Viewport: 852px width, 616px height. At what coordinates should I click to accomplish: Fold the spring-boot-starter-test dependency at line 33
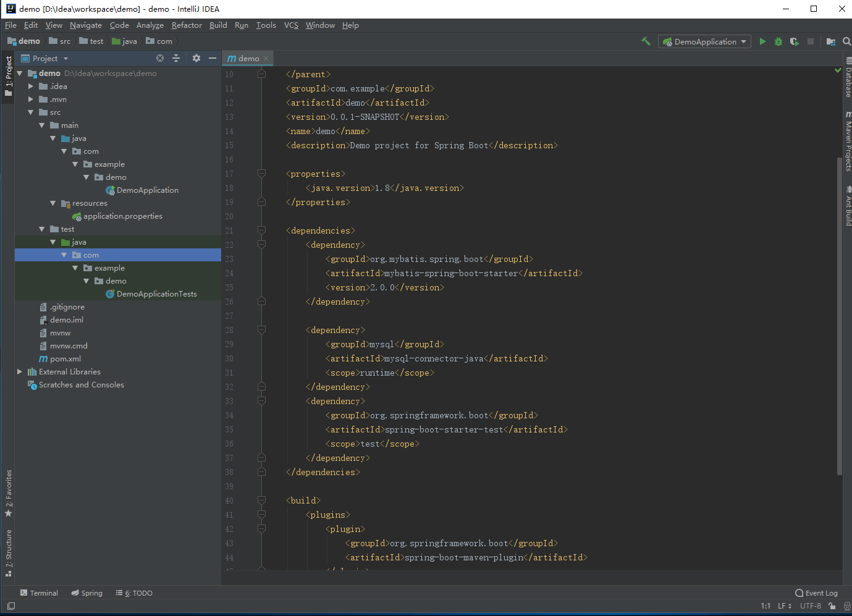click(x=261, y=401)
